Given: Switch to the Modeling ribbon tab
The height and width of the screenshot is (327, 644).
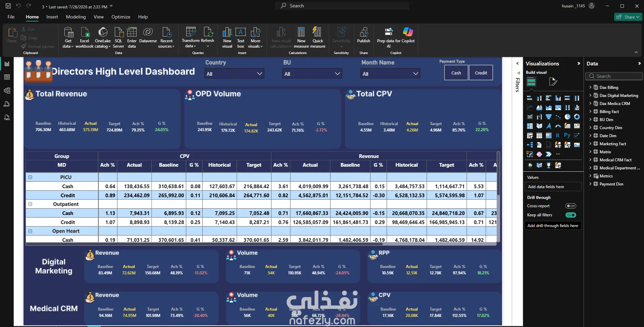Looking at the screenshot, I should coord(76,17).
